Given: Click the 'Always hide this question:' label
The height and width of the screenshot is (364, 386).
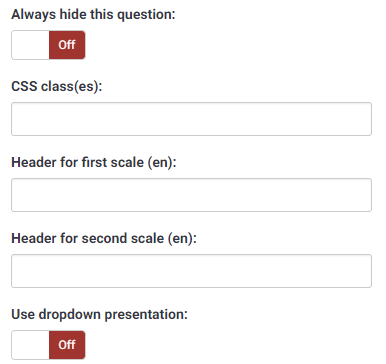Looking at the screenshot, I should point(93,15).
